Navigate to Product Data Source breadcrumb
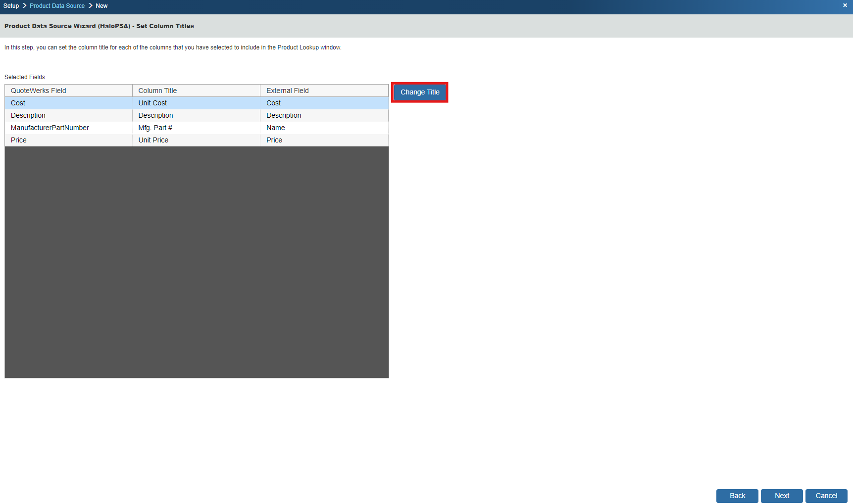The width and height of the screenshot is (853, 504). click(57, 6)
